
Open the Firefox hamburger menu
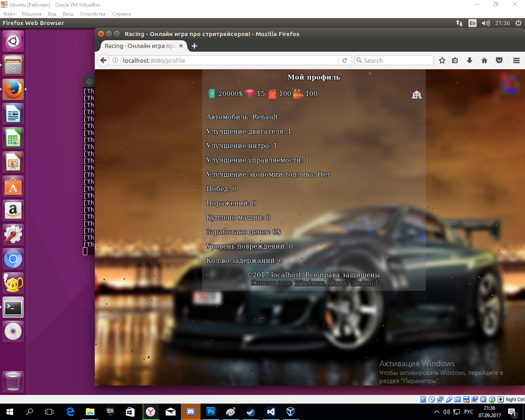[516, 60]
